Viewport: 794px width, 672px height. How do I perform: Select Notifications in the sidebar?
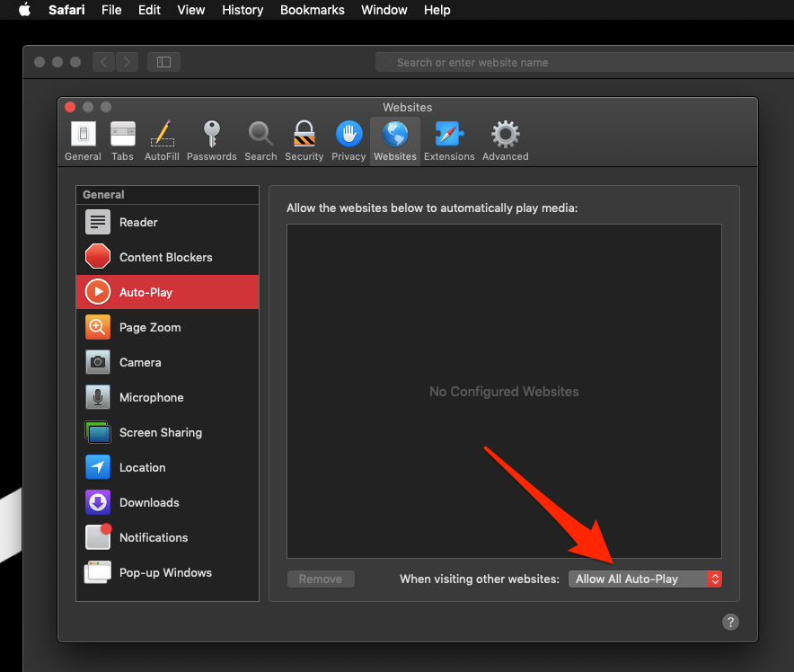(168, 537)
